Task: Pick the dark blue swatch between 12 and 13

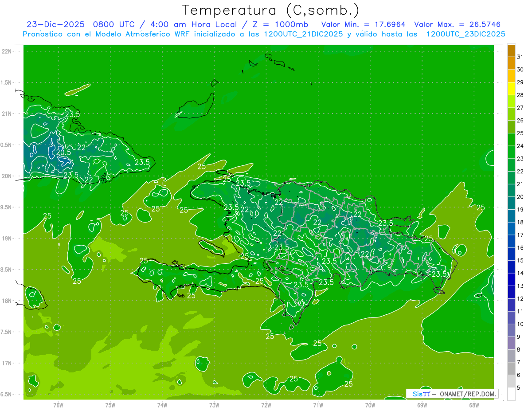Action: [511, 292]
